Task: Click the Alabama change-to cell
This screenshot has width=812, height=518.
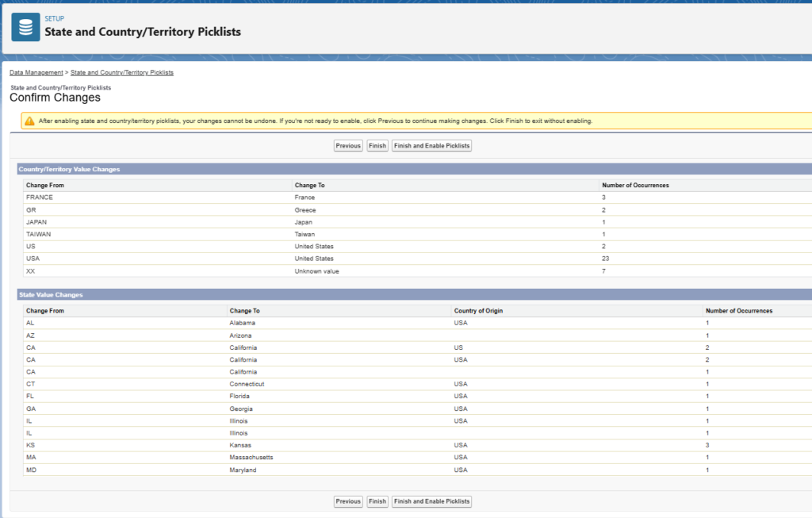Action: coord(243,323)
